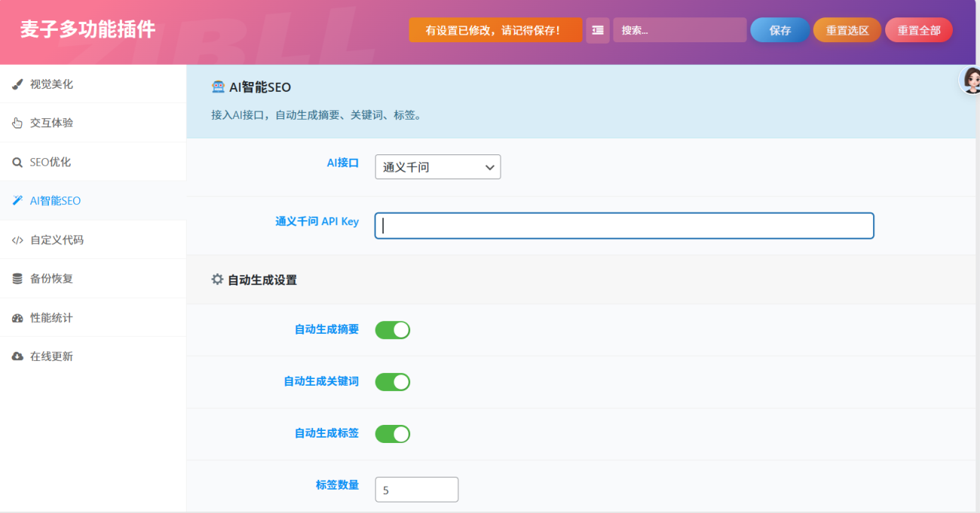Click the cloud download icon for 在线更新
Screen dimensions: 980x513
tap(17, 356)
